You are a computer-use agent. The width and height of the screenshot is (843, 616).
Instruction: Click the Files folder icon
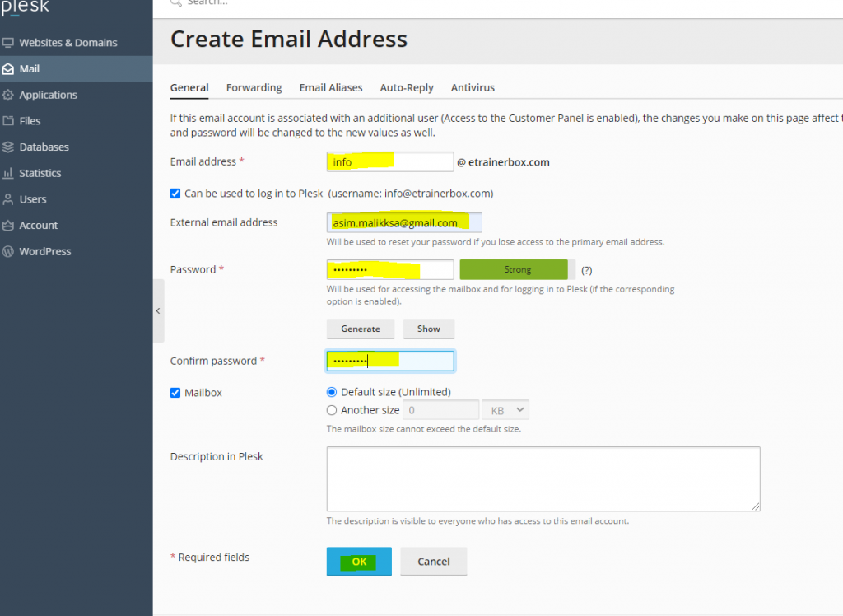click(x=8, y=120)
